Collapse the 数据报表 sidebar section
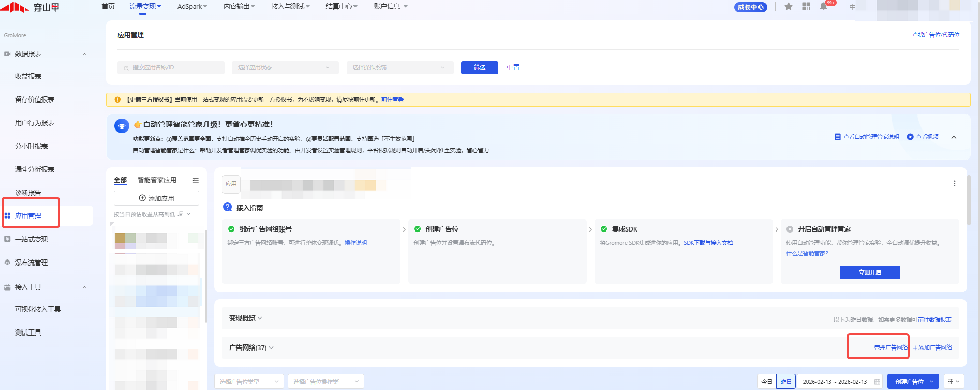This screenshot has height=390, width=980. tap(84, 54)
